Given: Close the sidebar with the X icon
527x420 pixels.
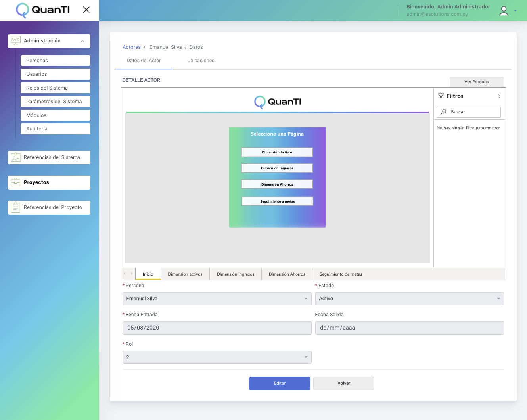Looking at the screenshot, I should pos(86,10).
